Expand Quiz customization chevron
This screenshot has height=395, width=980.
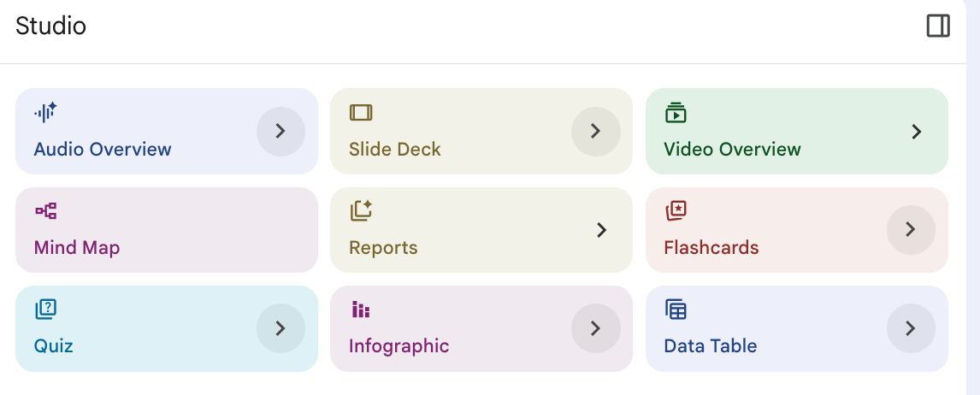pyautogui.click(x=280, y=327)
